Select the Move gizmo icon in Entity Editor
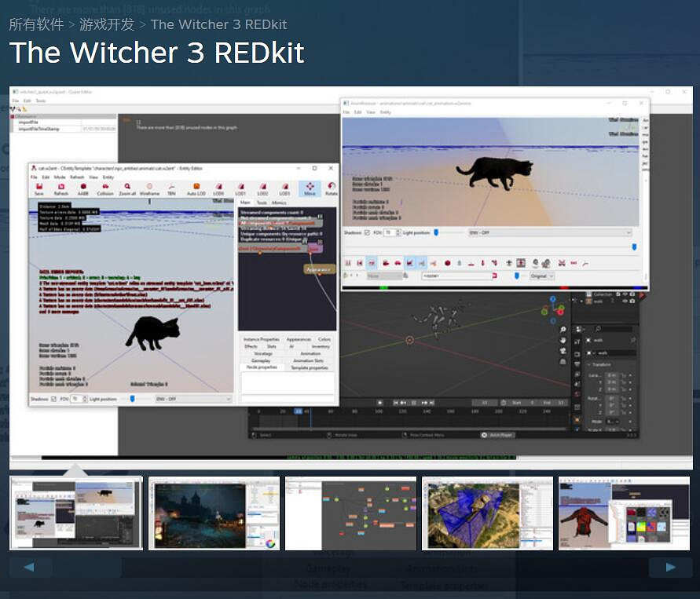This screenshot has height=599, width=700. click(309, 187)
